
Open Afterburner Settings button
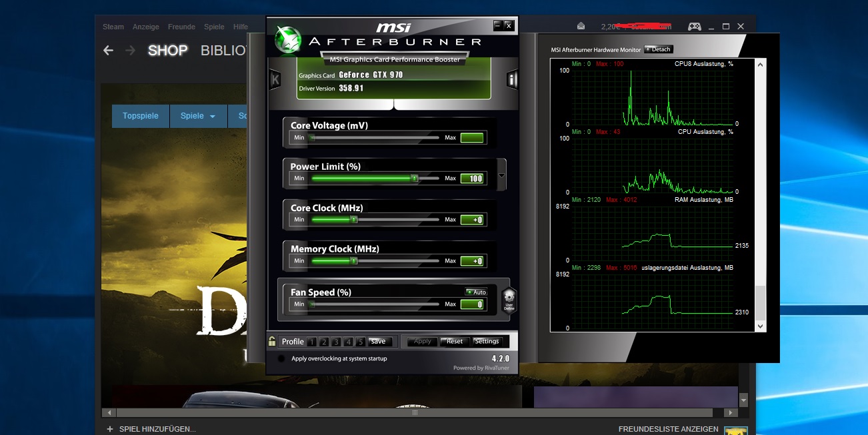pos(487,341)
